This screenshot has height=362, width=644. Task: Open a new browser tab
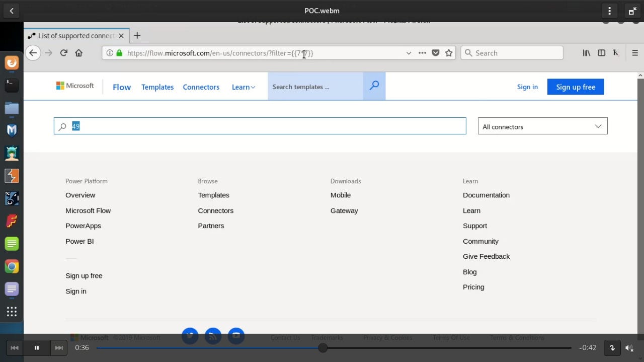[137, 36]
